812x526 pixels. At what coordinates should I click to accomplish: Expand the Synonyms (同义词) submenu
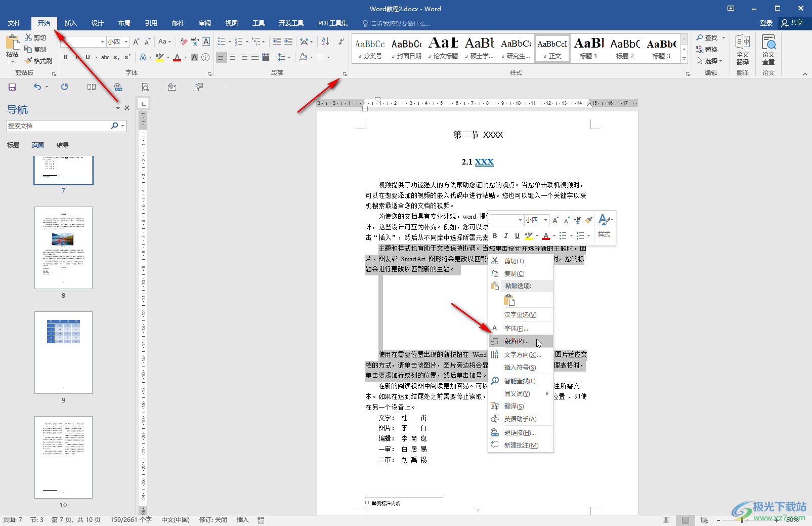click(x=521, y=393)
